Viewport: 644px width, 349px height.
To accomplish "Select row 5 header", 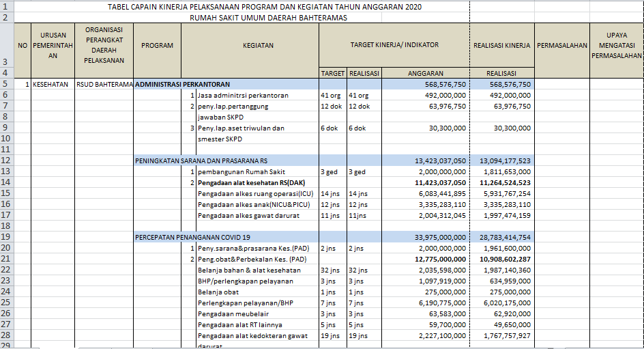I will click(x=5, y=84).
